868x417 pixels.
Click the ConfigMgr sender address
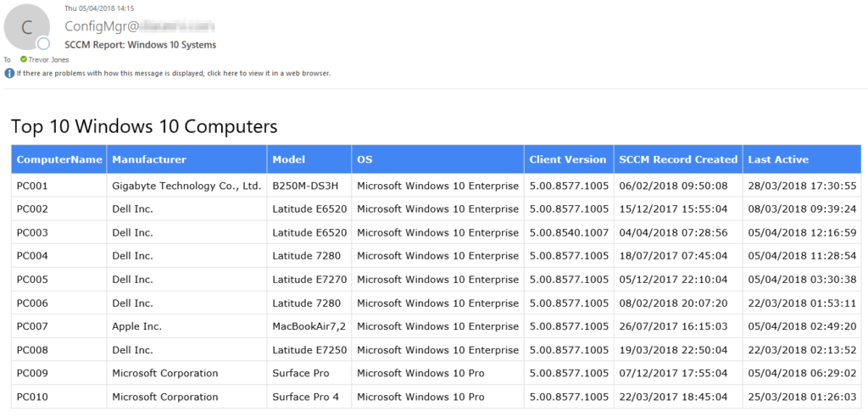tap(140, 26)
